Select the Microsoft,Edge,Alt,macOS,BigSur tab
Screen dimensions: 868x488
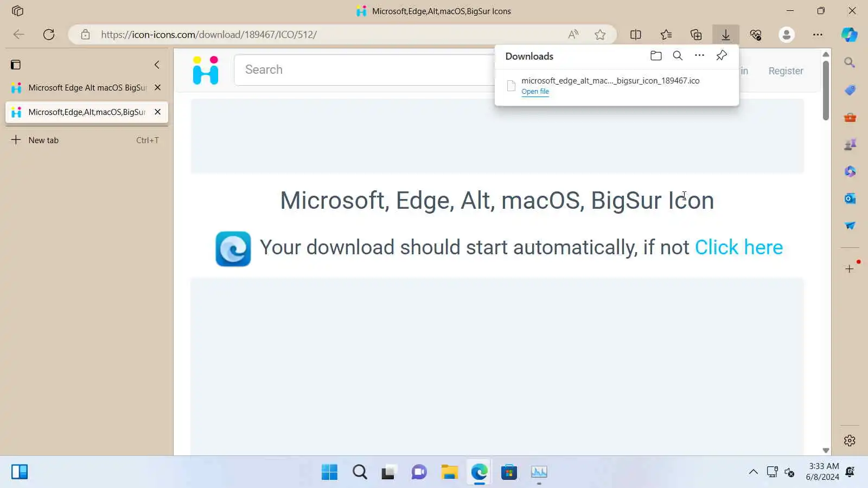pos(87,112)
